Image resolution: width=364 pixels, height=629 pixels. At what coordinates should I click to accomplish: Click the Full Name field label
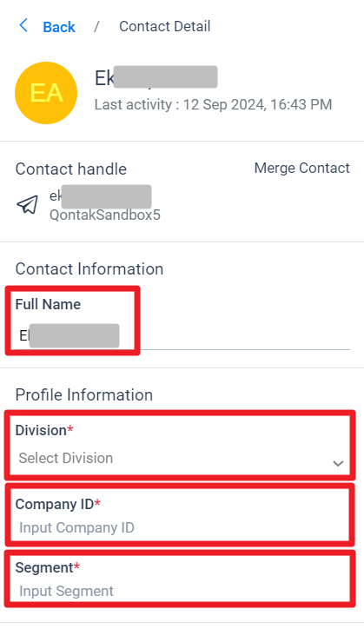click(x=48, y=304)
